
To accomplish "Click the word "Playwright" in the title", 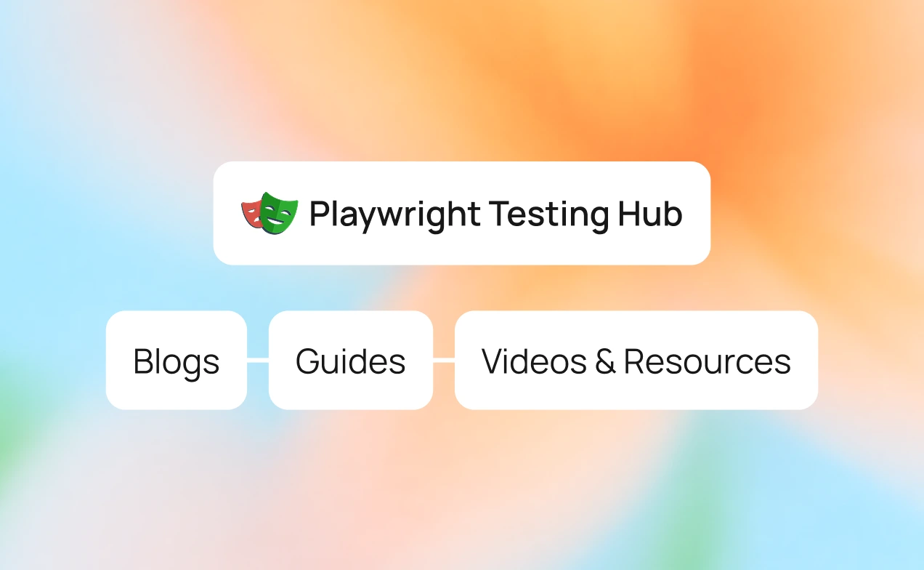I will point(395,214).
